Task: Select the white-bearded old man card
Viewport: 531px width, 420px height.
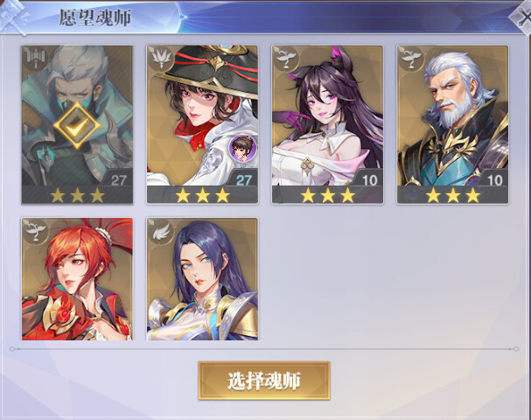Action: 453,124
